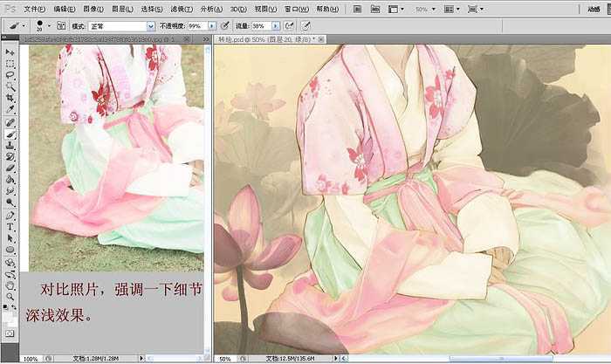Select the Zoom tool
611x364 pixels.
[x=10, y=297]
